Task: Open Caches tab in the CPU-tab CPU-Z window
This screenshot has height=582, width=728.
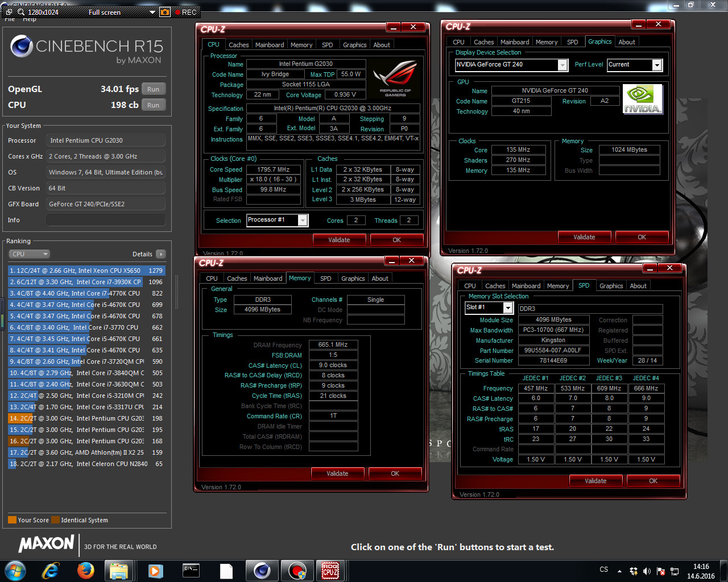Action: (239, 45)
